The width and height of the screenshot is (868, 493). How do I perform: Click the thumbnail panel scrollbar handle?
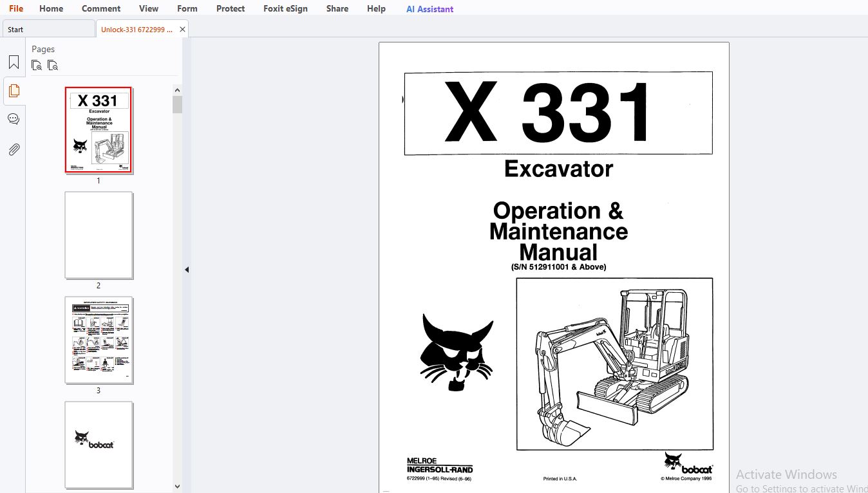click(177, 104)
